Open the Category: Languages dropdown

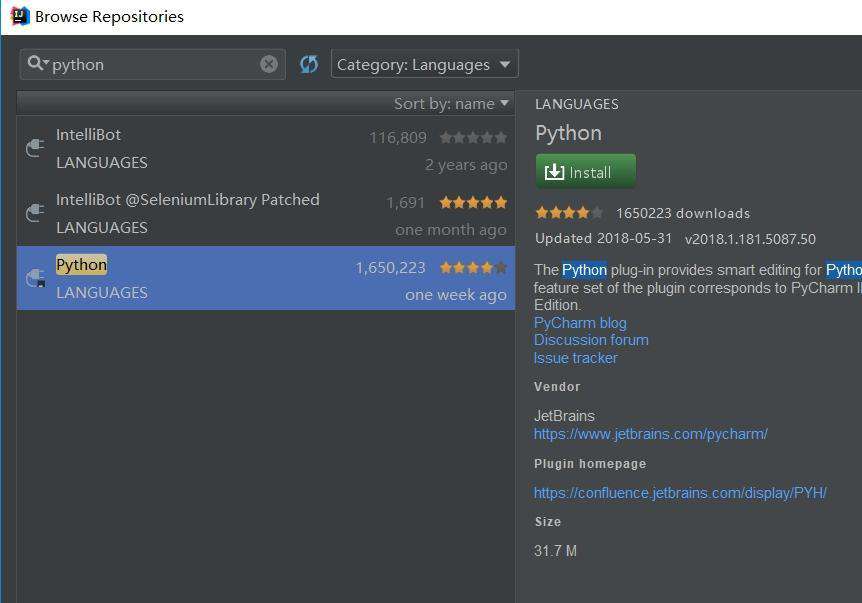[x=424, y=64]
